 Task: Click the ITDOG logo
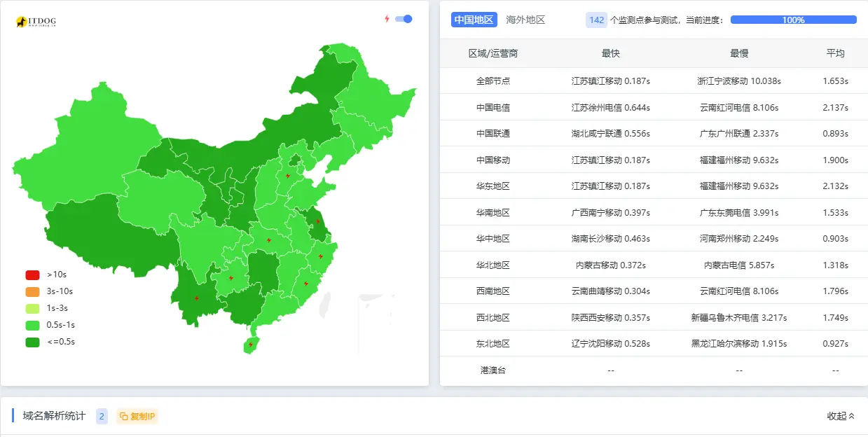click(34, 20)
